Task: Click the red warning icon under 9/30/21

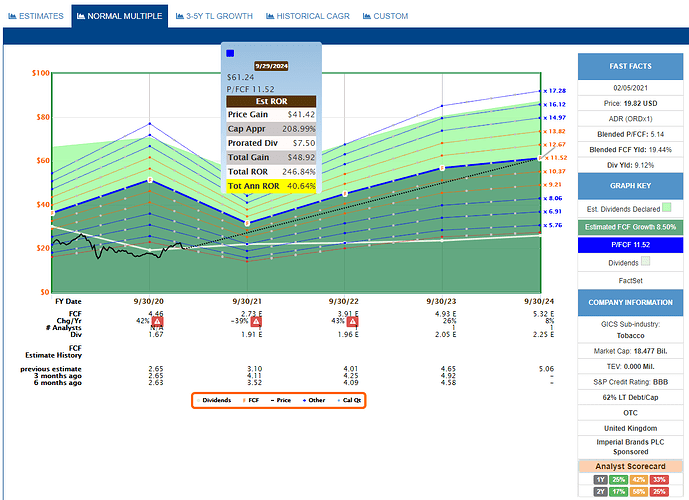Action: coord(256,322)
